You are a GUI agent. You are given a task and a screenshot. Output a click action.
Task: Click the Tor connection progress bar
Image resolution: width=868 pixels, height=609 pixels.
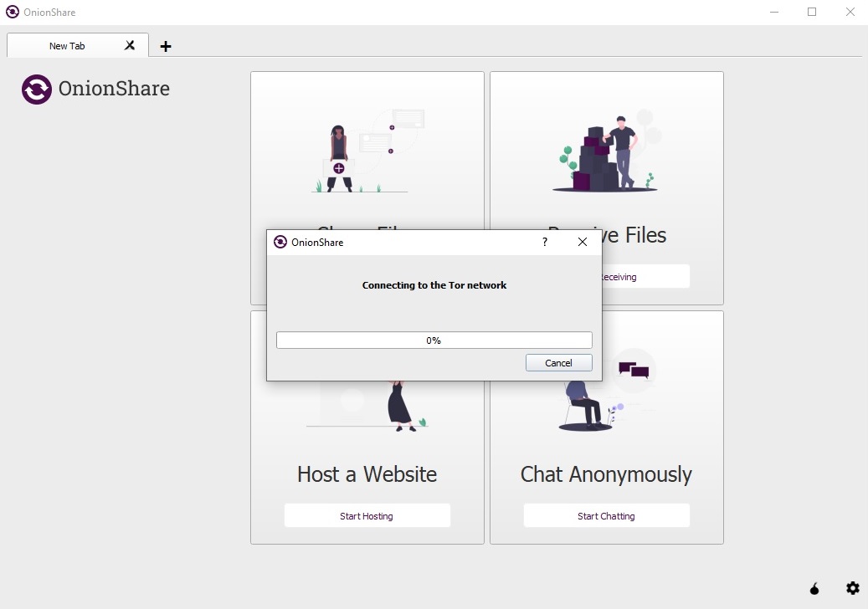pos(434,340)
